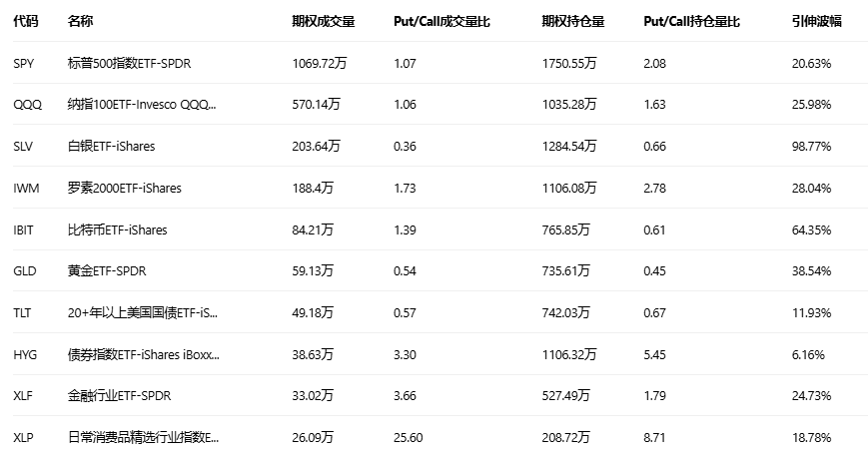Click XLP's 25.60 Put/Call volume ratio
This screenshot has height=457, width=868.
(410, 437)
